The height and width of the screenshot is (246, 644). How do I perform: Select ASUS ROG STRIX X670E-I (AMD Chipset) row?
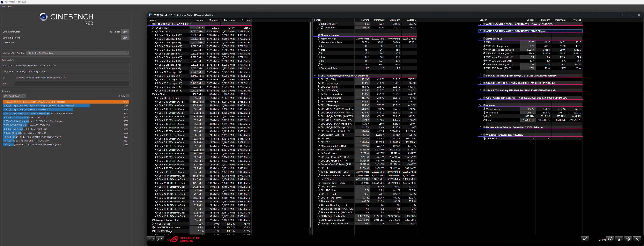(x=530, y=31)
